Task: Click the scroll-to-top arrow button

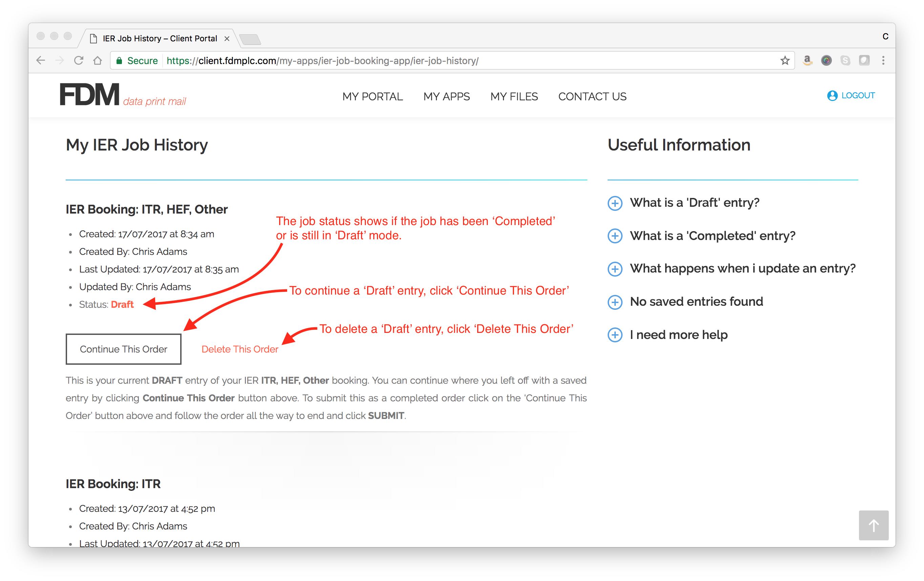Action: click(873, 525)
